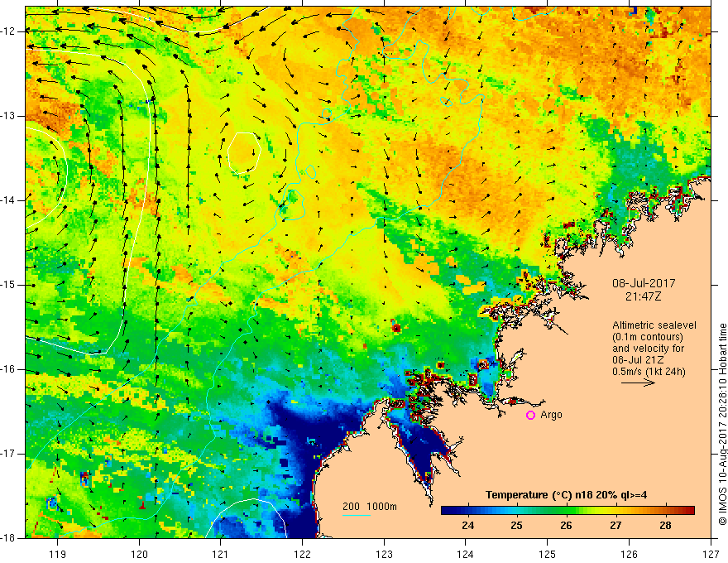Viewport: 728px width, 563px height.
Task: Click the longitude axis label '126'
Action: 629,554
